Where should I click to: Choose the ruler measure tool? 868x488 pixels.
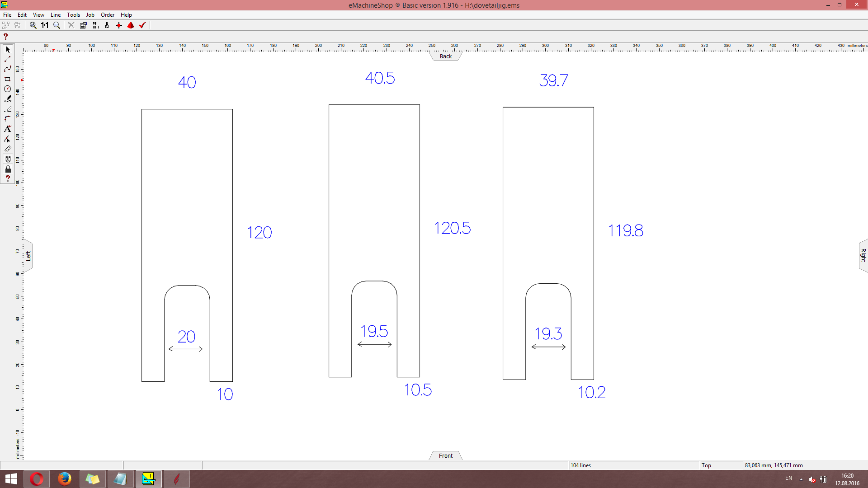7,149
